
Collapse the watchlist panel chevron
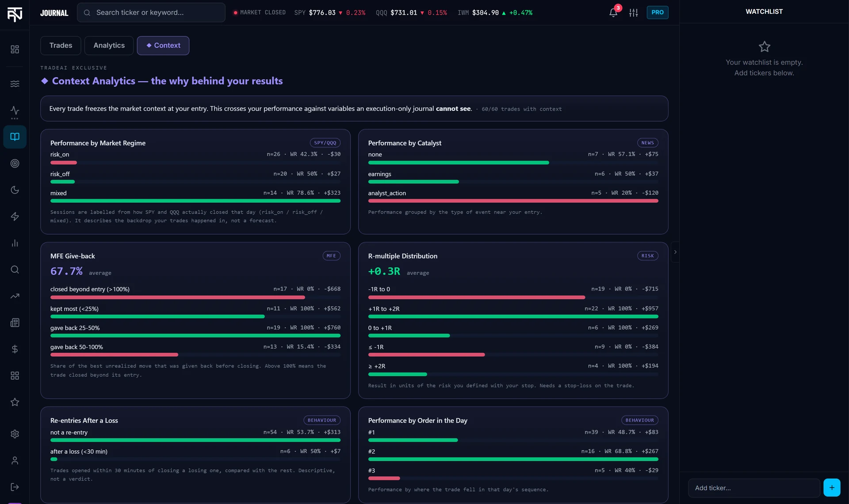[675, 252]
